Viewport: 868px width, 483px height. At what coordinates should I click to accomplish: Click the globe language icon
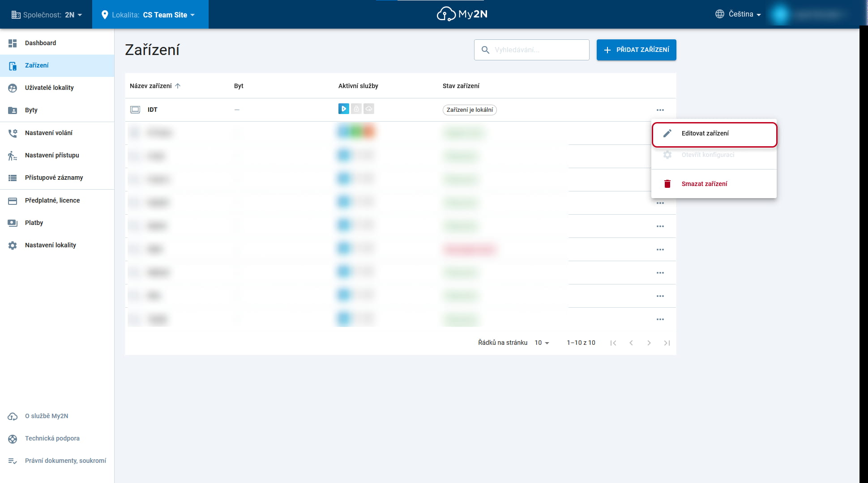719,14
